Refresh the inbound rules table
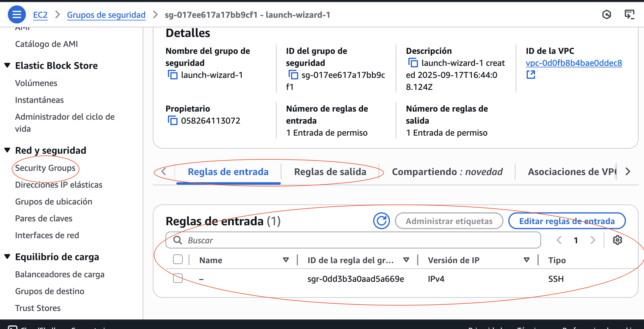The width and height of the screenshot is (644, 329). (381, 221)
